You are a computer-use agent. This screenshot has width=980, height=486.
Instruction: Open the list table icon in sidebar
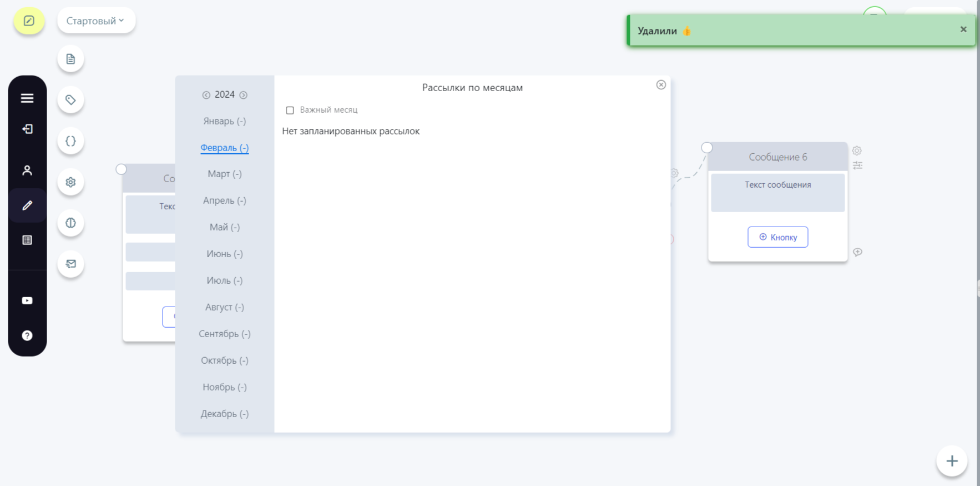click(x=27, y=240)
